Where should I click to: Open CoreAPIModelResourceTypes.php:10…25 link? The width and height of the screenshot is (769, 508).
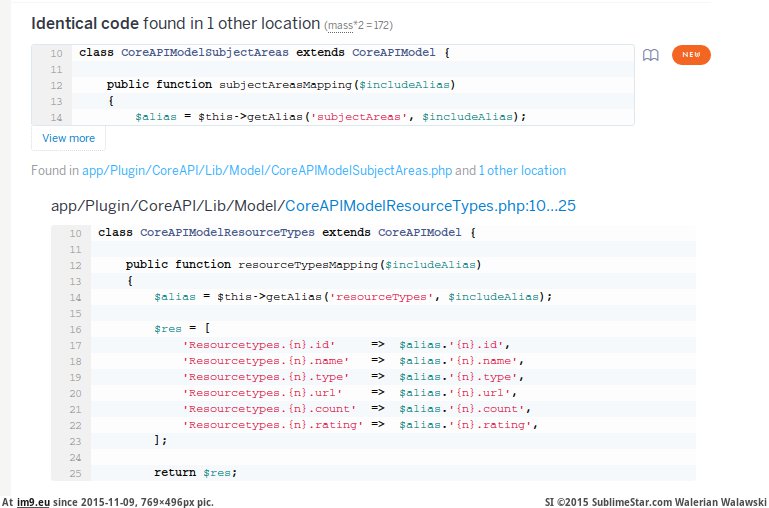(x=430, y=205)
